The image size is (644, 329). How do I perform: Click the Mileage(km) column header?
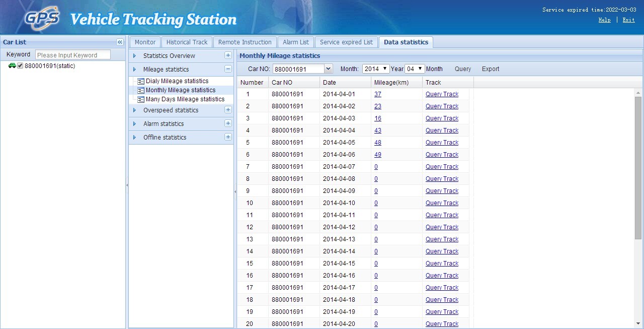(397, 83)
